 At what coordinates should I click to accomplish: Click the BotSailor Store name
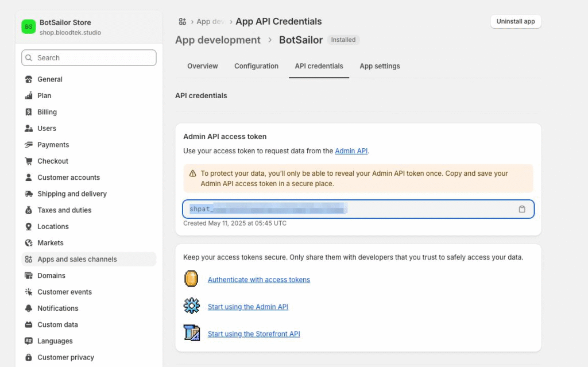click(65, 22)
